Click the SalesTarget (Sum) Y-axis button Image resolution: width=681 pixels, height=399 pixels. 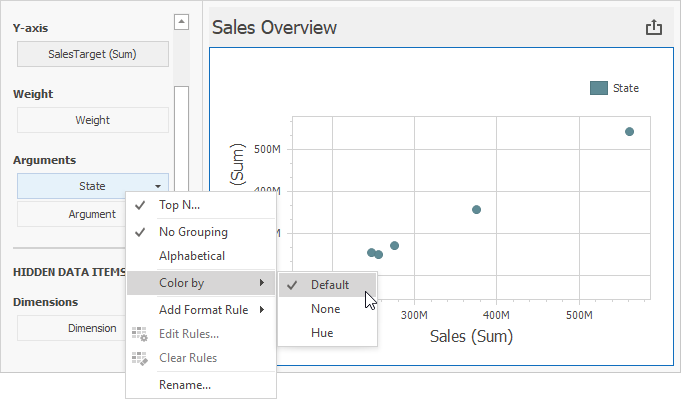93,54
